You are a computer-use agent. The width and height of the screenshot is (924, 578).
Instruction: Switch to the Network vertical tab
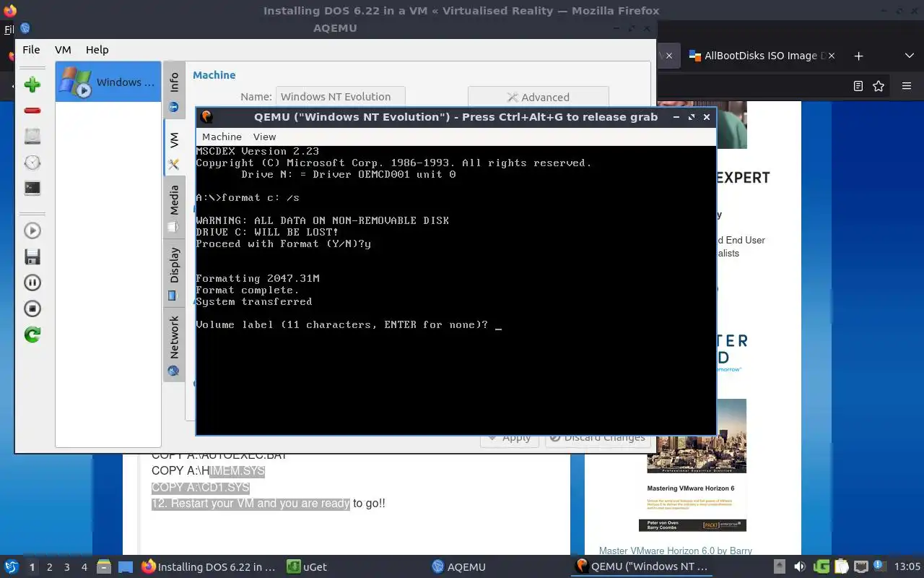(174, 345)
